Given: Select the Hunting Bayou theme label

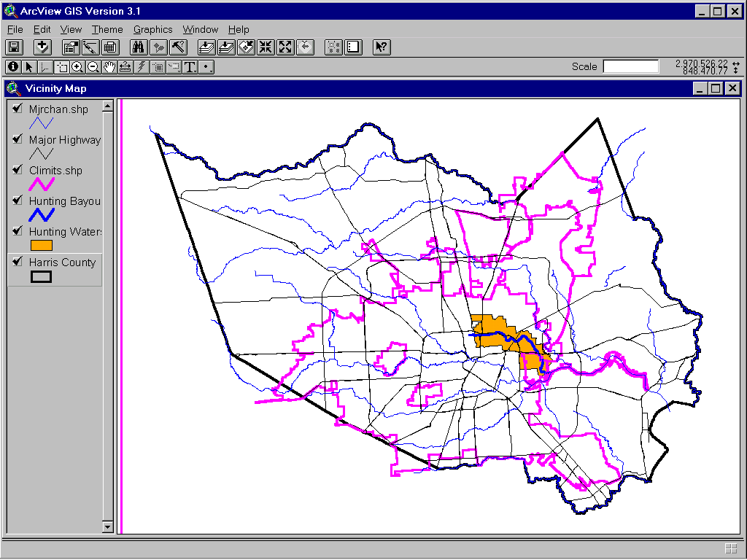Looking at the screenshot, I should click(64, 201).
